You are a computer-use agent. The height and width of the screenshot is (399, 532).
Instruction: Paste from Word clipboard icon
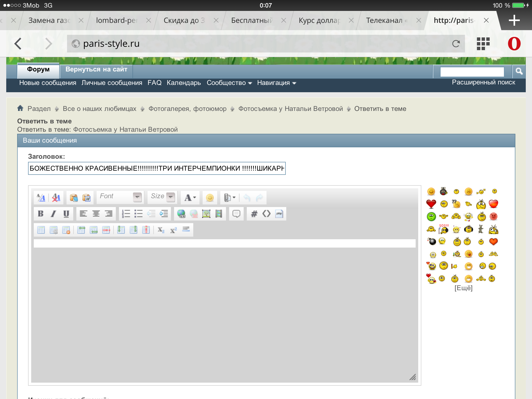click(x=87, y=198)
